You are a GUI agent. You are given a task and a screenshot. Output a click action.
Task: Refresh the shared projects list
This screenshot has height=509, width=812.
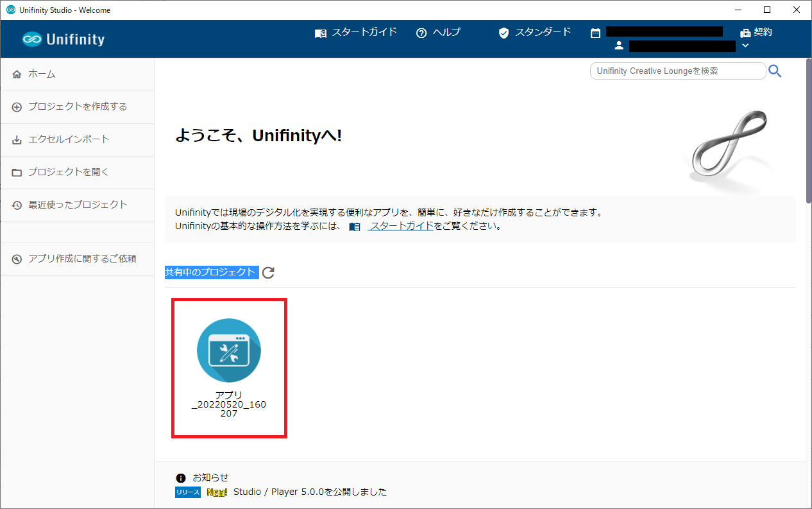coord(268,273)
